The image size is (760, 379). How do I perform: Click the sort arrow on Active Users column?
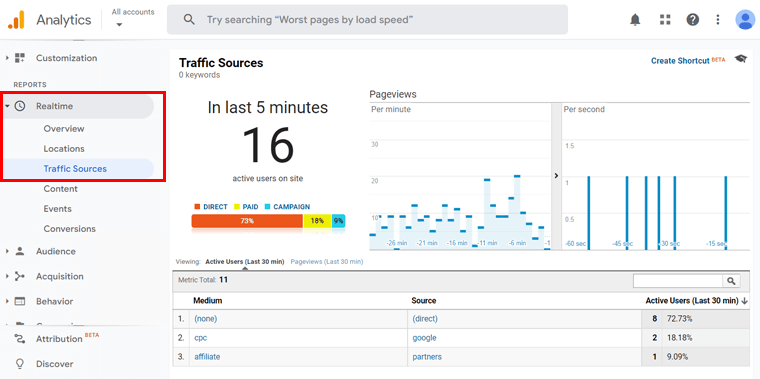744,301
